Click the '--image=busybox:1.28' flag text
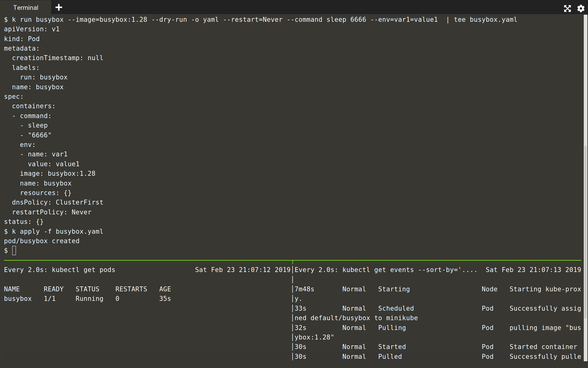Image resolution: width=588 pixels, height=368 pixels. [107, 20]
